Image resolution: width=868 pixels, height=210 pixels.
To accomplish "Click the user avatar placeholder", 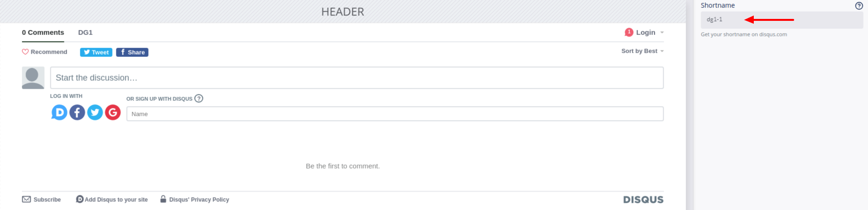I will point(33,78).
